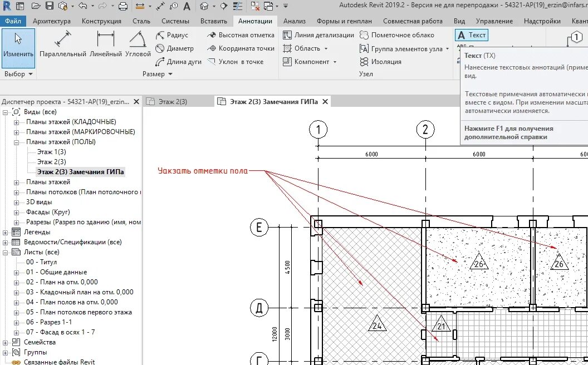
Task: Collapse the Листы (все) node
Action: (5, 253)
